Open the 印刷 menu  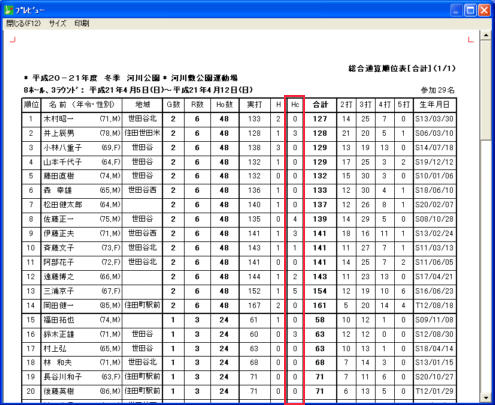click(82, 23)
